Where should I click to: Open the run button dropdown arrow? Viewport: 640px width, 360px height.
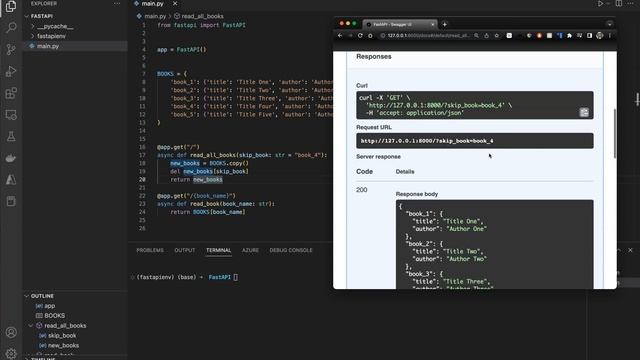(607, 4)
